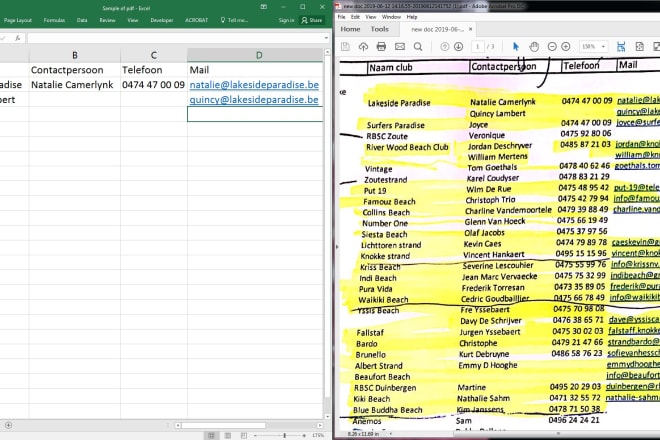Click Lakeside Paradise text in the PDF
Screen dimensions: 660x440
click(399, 103)
